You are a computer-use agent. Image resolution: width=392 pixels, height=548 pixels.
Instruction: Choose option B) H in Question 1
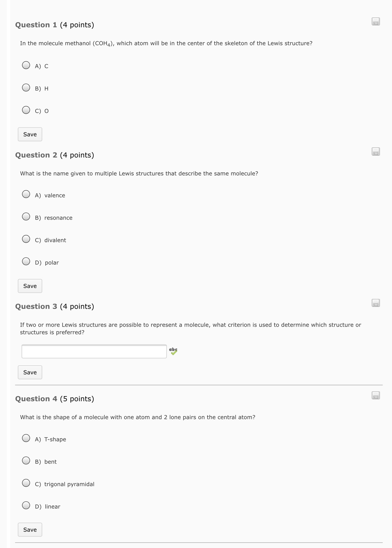pos(26,88)
